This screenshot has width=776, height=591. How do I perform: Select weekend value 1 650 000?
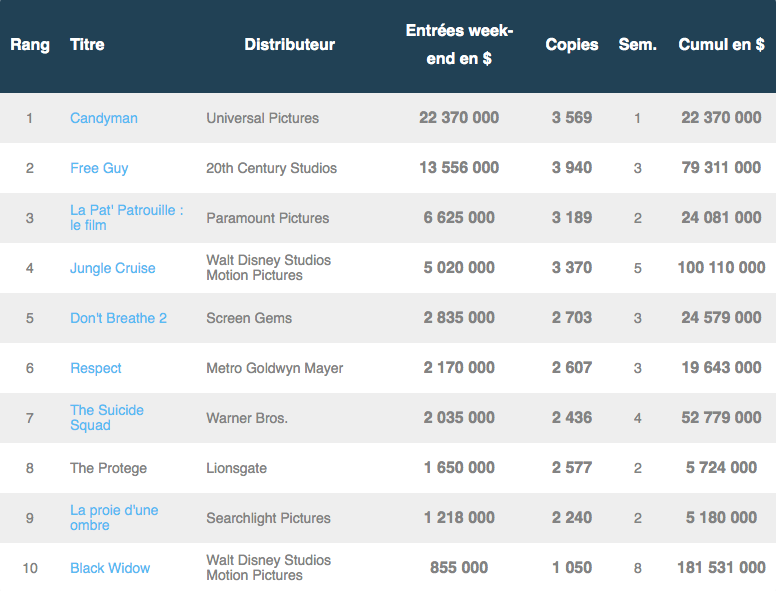pos(459,468)
